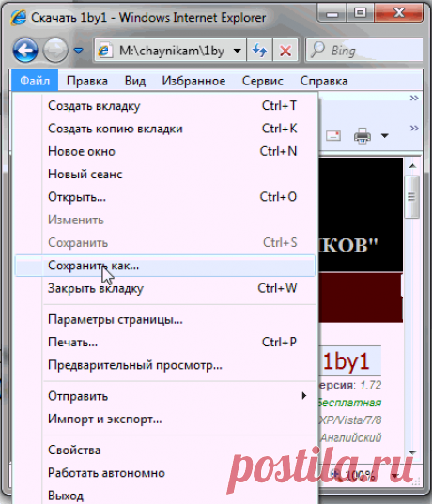Click the scrollbar up arrow

click(x=412, y=166)
